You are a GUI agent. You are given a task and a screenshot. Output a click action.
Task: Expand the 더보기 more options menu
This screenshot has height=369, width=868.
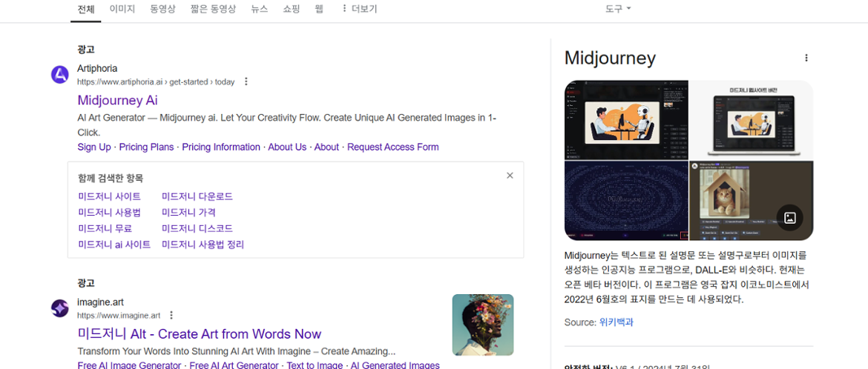click(x=359, y=9)
